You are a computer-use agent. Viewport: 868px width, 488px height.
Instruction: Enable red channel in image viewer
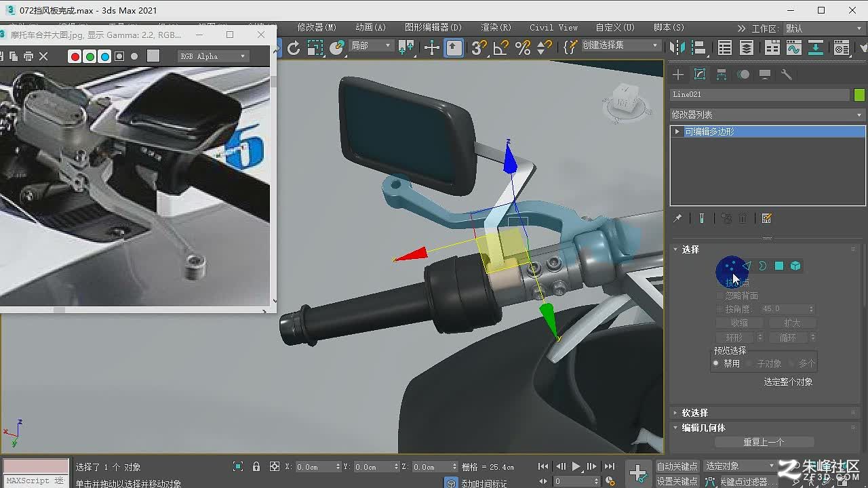pos(75,56)
